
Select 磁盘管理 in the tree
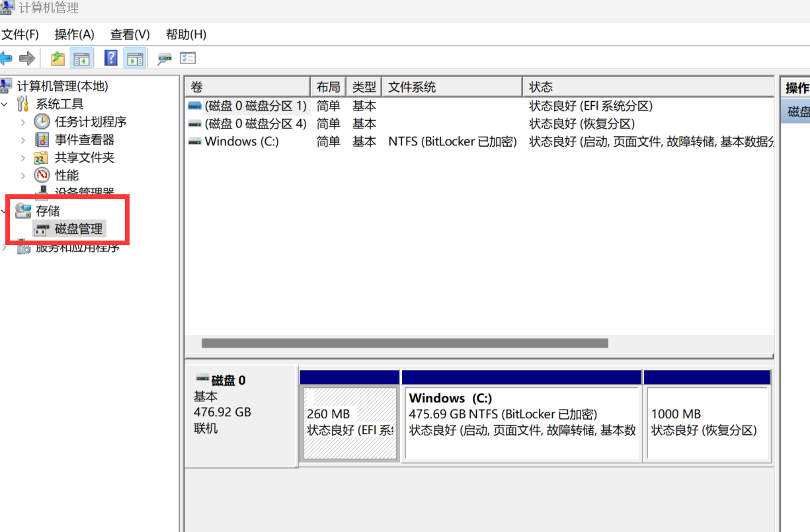point(79,229)
